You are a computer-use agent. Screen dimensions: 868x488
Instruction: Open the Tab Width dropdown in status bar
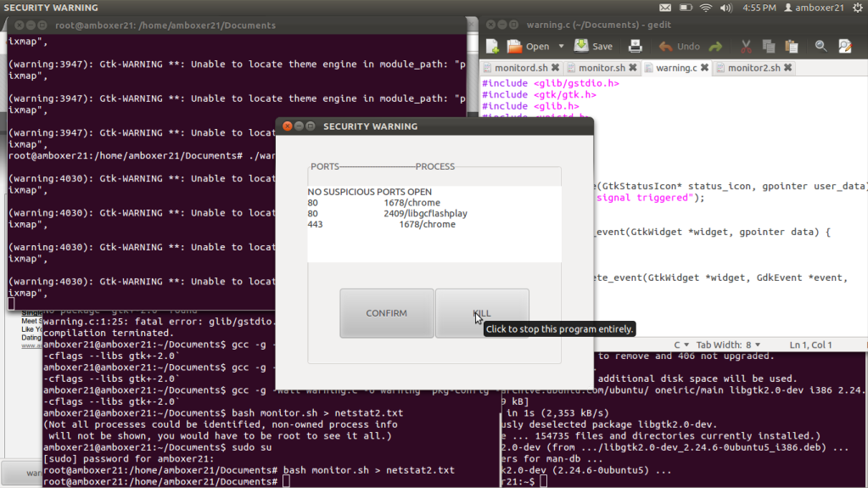tap(728, 345)
